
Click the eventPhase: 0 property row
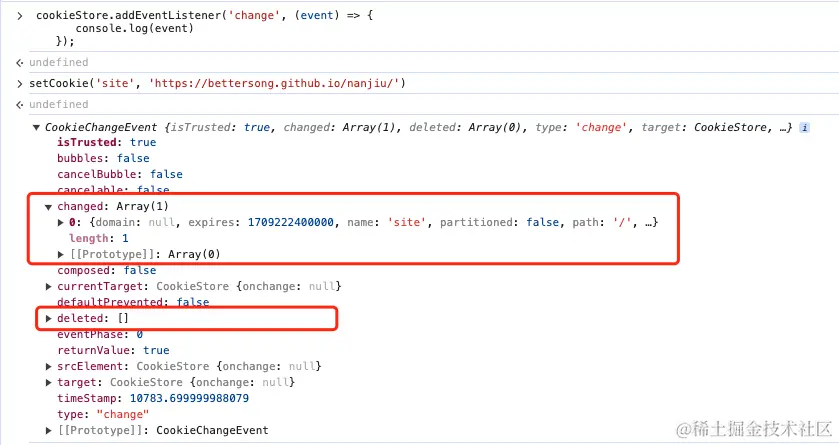click(100, 334)
